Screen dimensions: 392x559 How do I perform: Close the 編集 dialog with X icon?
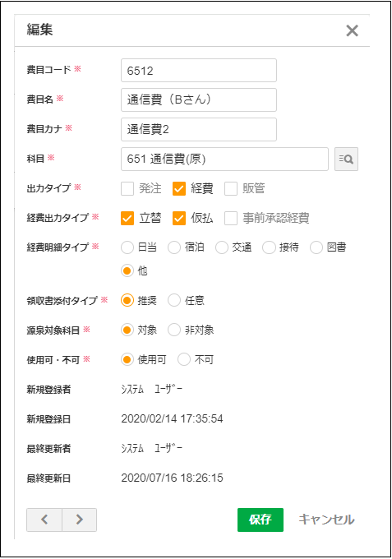tap(352, 31)
